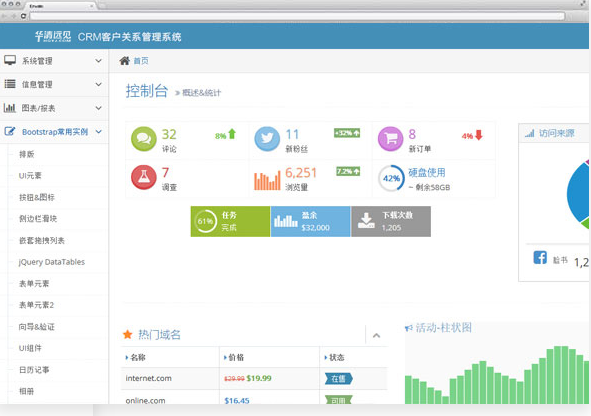Screen dimensions: 591x416
Task: Open the 日历记事 sidebar item
Action: 34,370
